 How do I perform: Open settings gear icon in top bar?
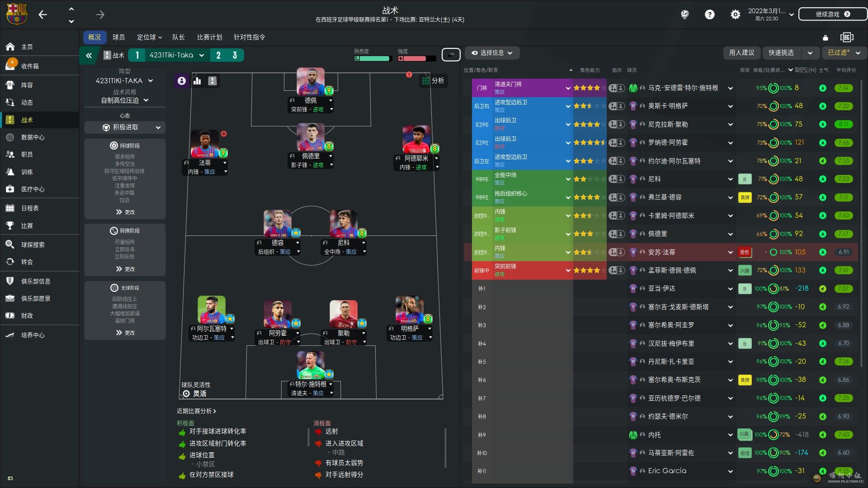click(x=736, y=14)
